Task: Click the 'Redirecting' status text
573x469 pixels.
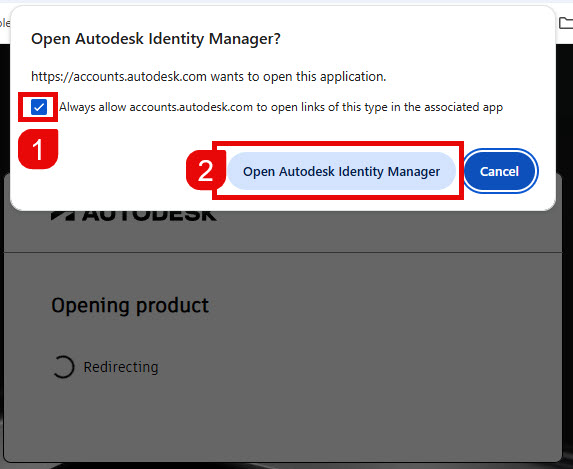Action: (x=121, y=367)
